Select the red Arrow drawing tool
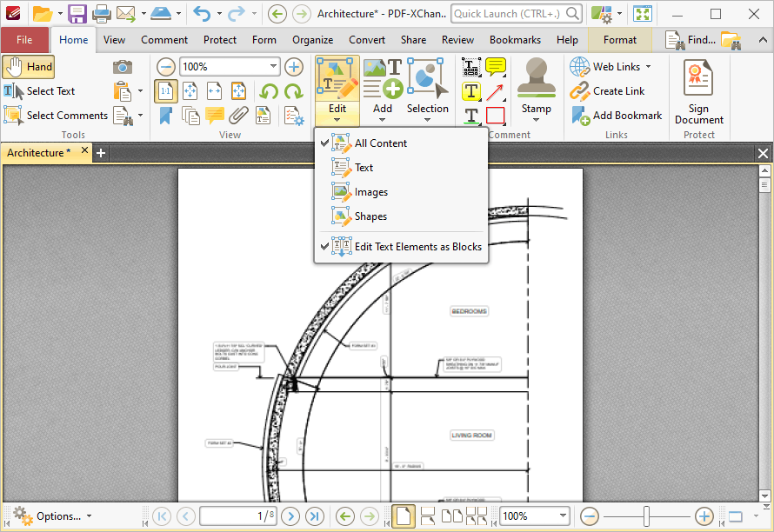This screenshot has width=774, height=532. (x=495, y=91)
